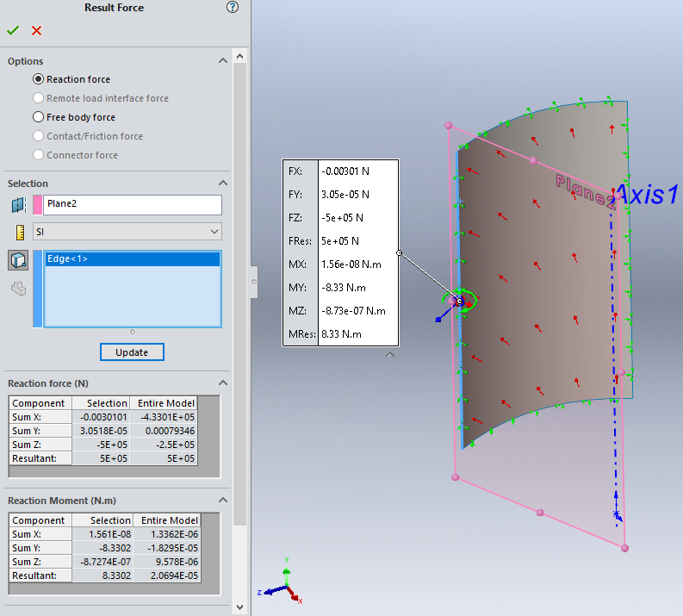Select the Reaction force radio button
This screenshot has width=683, height=616.
pyautogui.click(x=38, y=79)
